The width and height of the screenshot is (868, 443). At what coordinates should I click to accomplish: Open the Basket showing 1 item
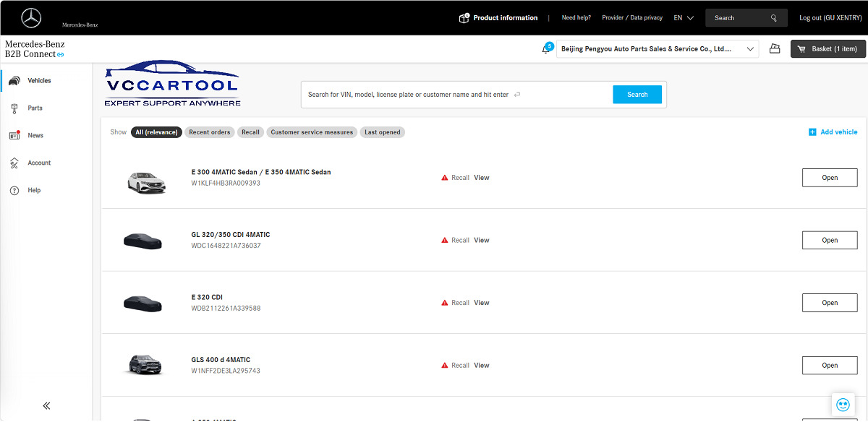click(827, 48)
